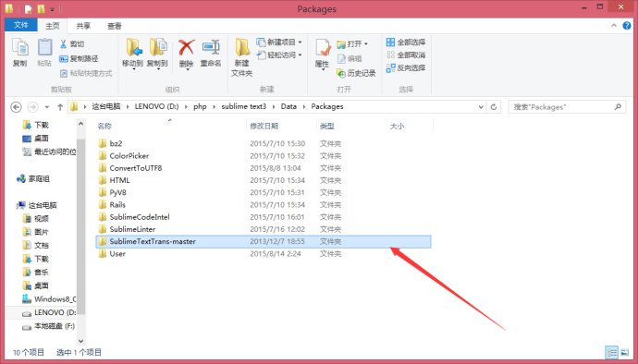638x364 pixels.
Task: Click the php breadcrumb segment
Action: pos(200,106)
